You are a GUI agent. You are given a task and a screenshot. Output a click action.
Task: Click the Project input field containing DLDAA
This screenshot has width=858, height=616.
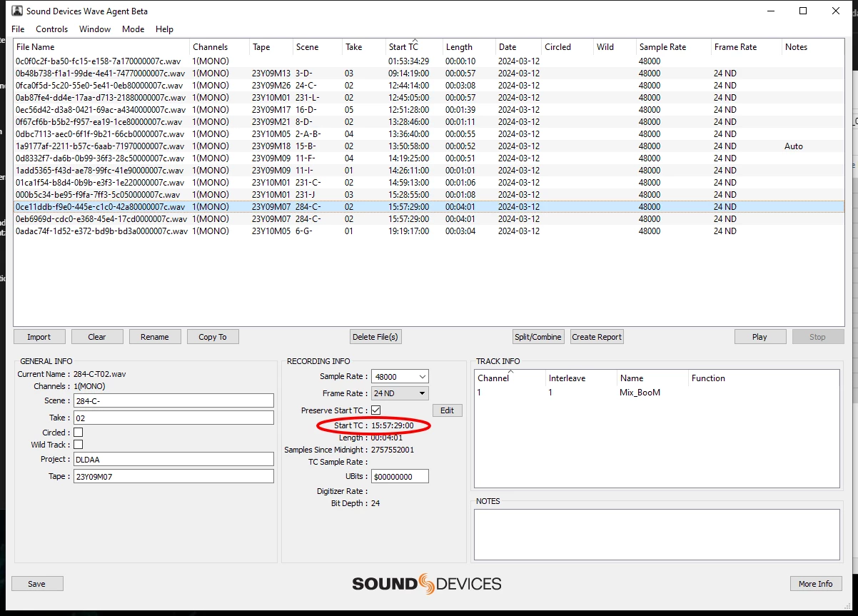pyautogui.click(x=173, y=459)
